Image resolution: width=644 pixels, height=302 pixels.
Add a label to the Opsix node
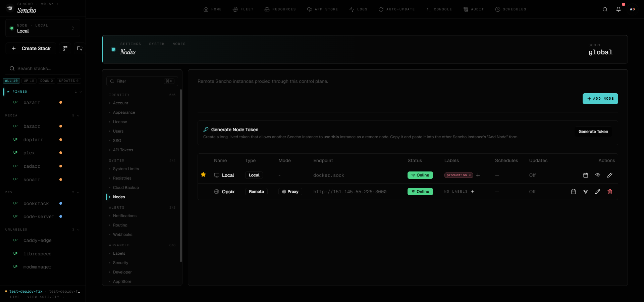click(x=473, y=192)
